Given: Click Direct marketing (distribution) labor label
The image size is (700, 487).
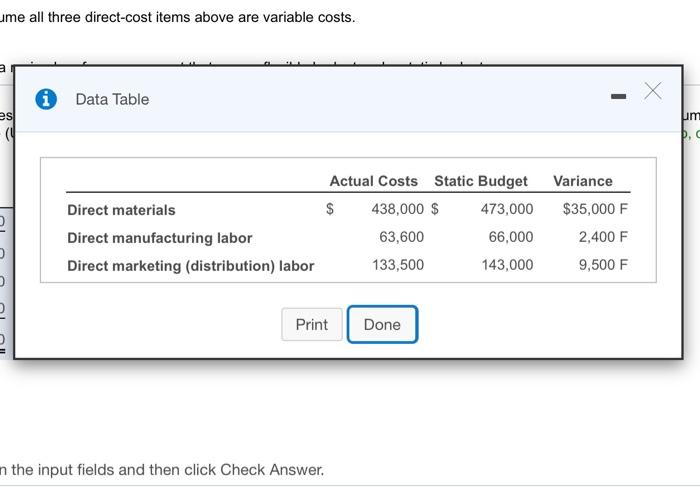Looking at the screenshot, I should (x=190, y=266).
